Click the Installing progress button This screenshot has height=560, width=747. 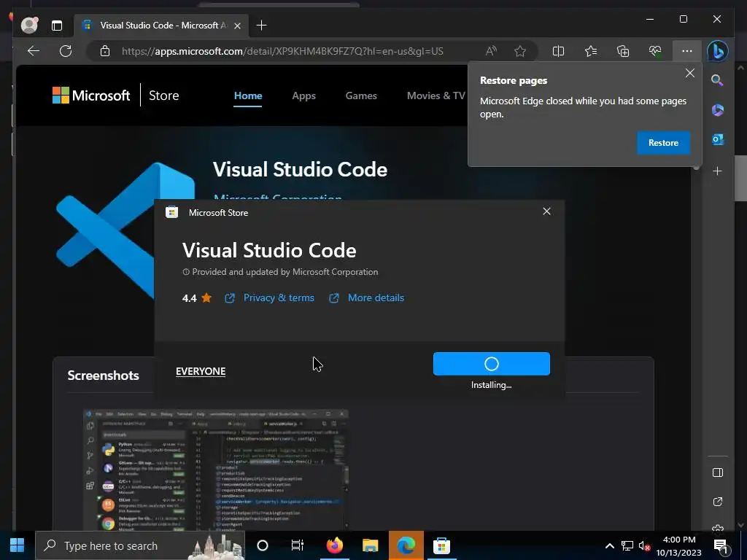click(x=491, y=364)
